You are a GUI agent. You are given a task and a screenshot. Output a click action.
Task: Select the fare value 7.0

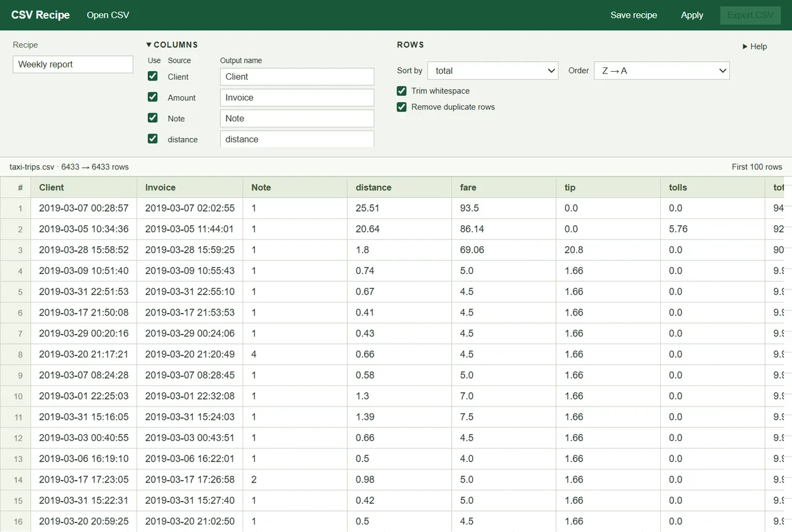pyautogui.click(x=504, y=396)
